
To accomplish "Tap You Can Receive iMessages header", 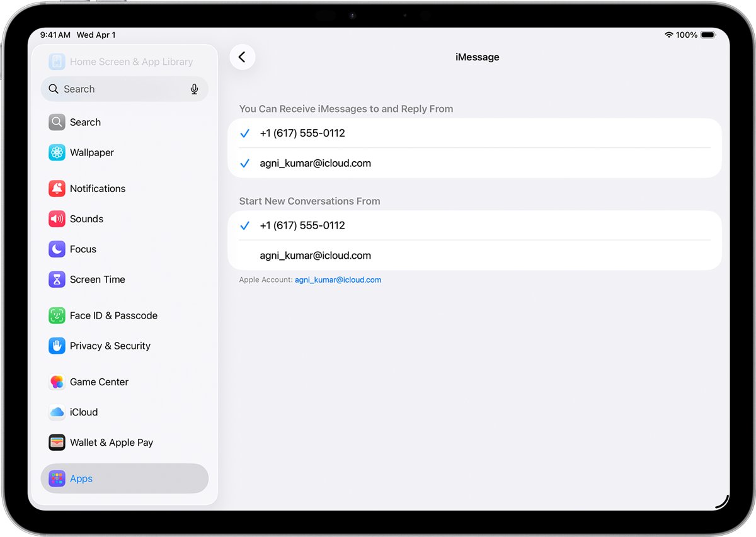I will (x=346, y=109).
